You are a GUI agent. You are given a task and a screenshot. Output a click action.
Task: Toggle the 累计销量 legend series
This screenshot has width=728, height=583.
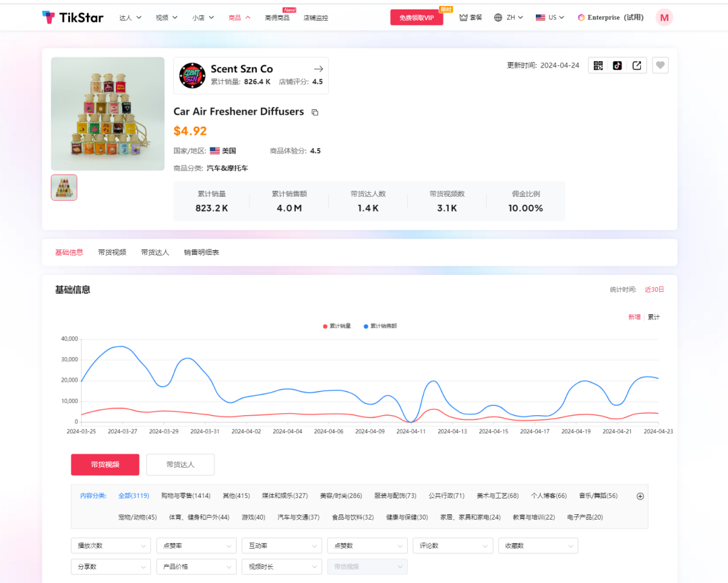coord(337,326)
